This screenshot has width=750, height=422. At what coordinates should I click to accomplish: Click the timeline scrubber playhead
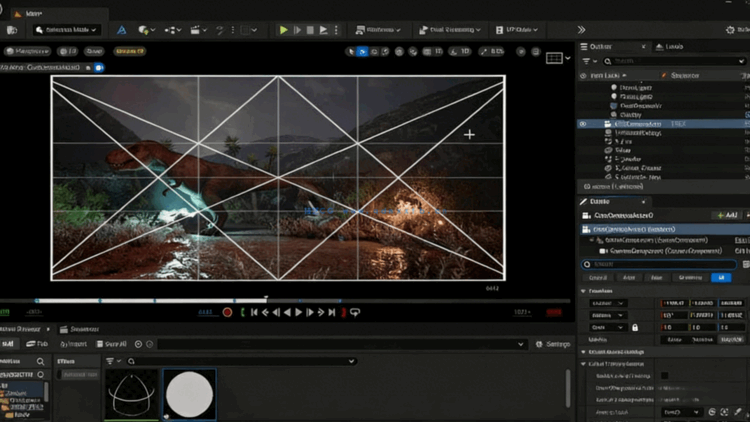[266, 299]
